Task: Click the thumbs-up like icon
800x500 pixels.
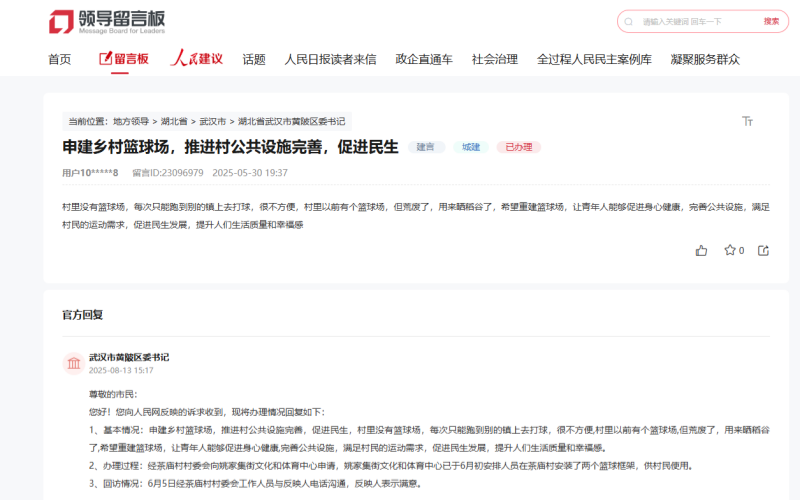Action: pyautogui.click(x=702, y=251)
